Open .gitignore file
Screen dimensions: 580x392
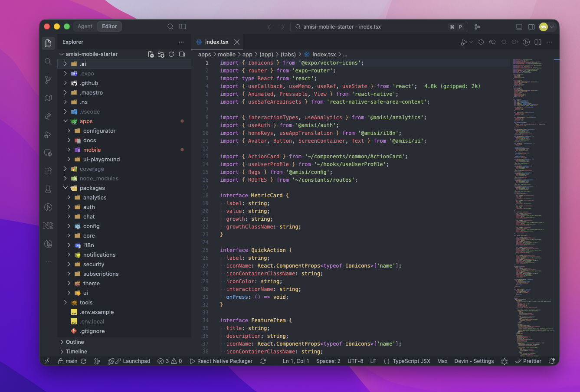click(124, 331)
